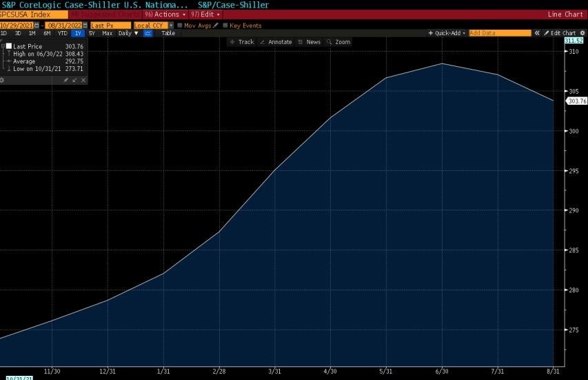Click the legend settings gear icon
This screenshot has width=588, height=380.
[2, 80]
